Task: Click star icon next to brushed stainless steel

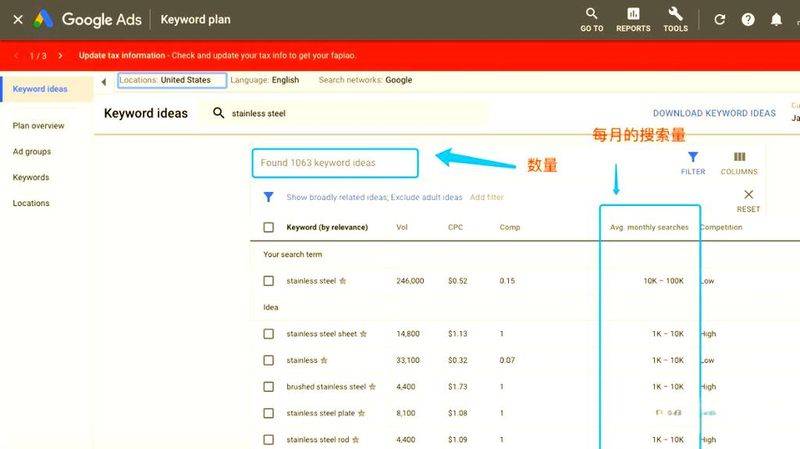Action: point(372,387)
